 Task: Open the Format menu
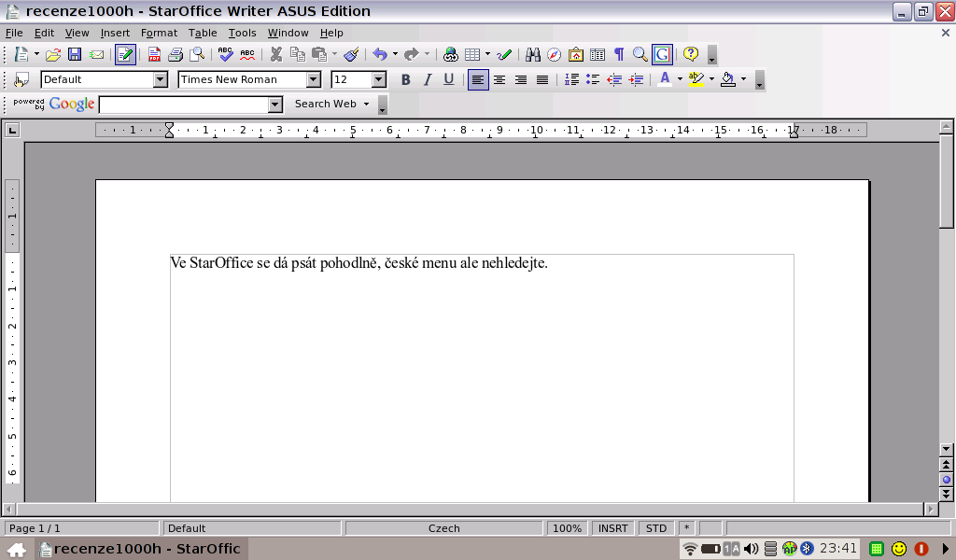(159, 33)
